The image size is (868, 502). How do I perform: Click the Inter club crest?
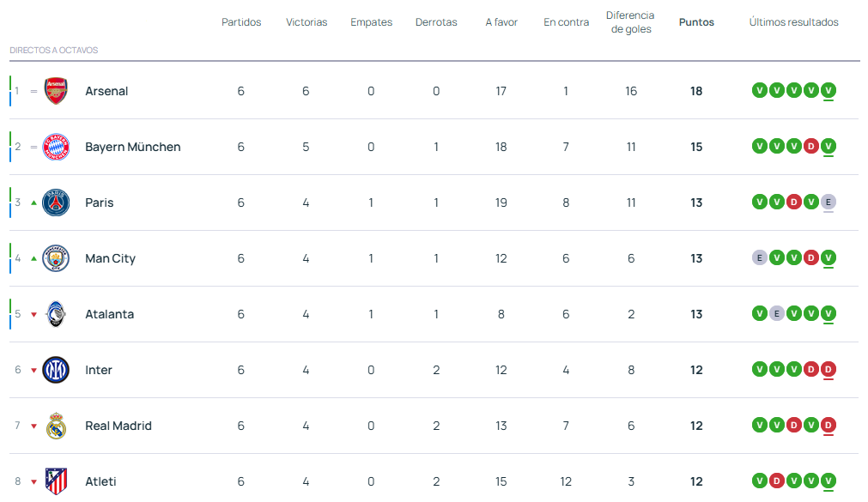click(56, 370)
